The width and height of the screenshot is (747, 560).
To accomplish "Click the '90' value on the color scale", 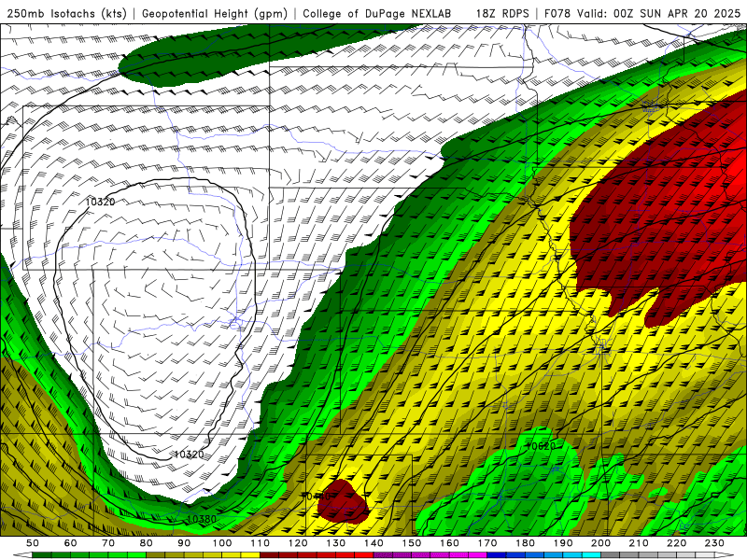I will point(184,543).
